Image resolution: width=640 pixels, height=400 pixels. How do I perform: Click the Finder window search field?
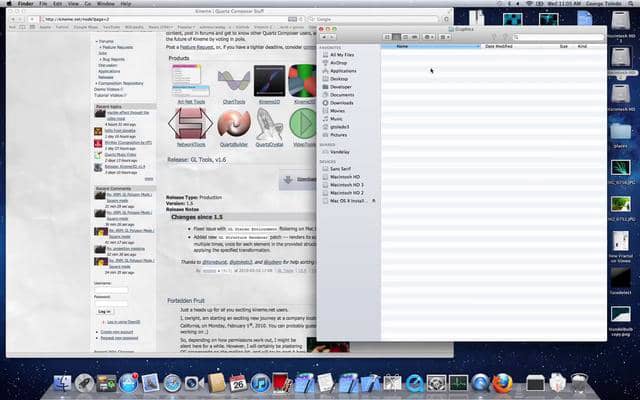coord(558,37)
